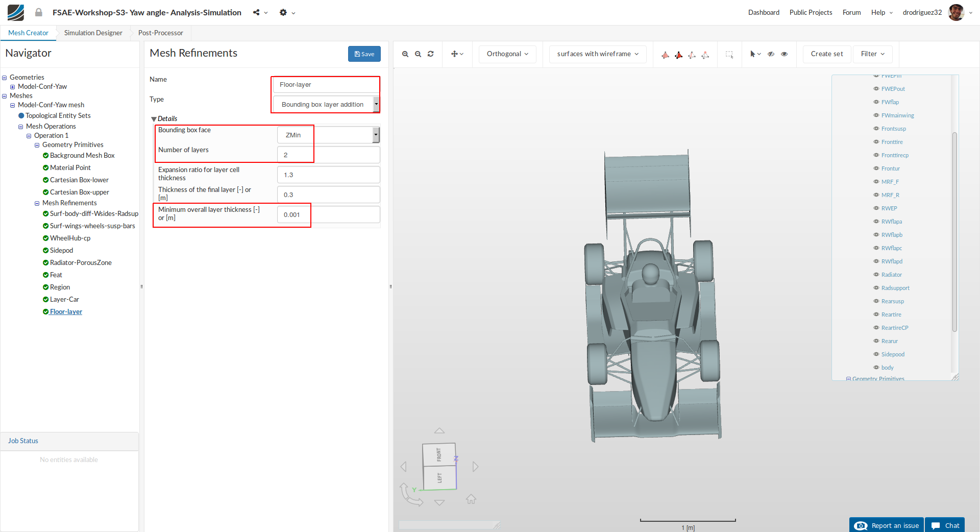
Task: Collapse the Mesh Refinements tree node
Action: pos(37,203)
